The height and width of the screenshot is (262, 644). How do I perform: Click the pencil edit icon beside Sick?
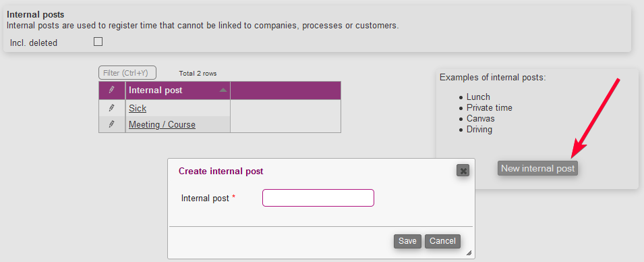click(x=111, y=108)
